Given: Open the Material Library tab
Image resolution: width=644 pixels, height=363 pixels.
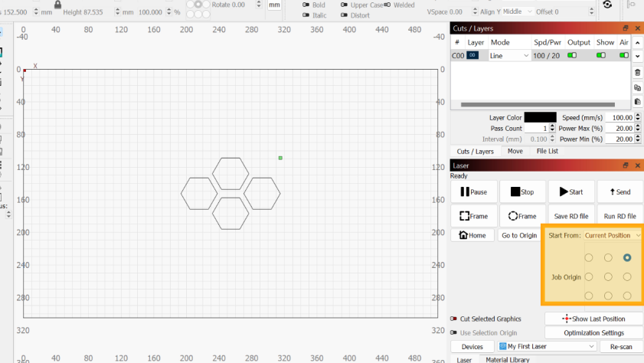Looking at the screenshot, I should click(x=507, y=359).
